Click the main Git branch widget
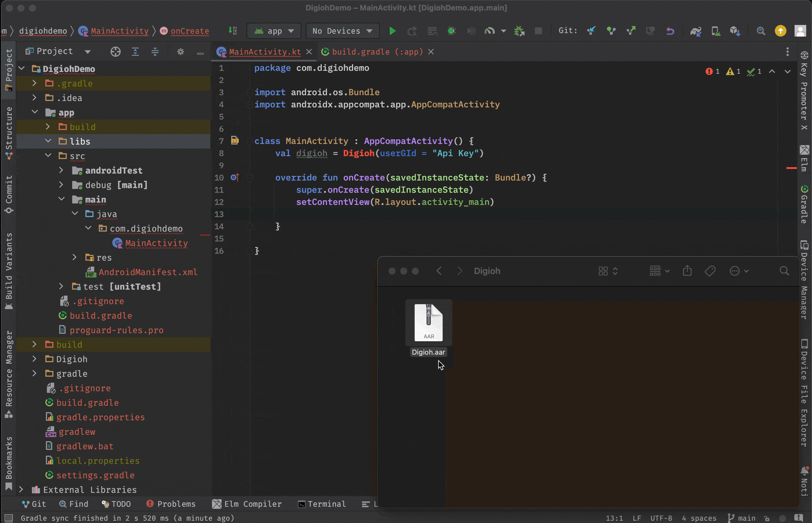Viewport: 812px width, 523px height. click(x=742, y=518)
